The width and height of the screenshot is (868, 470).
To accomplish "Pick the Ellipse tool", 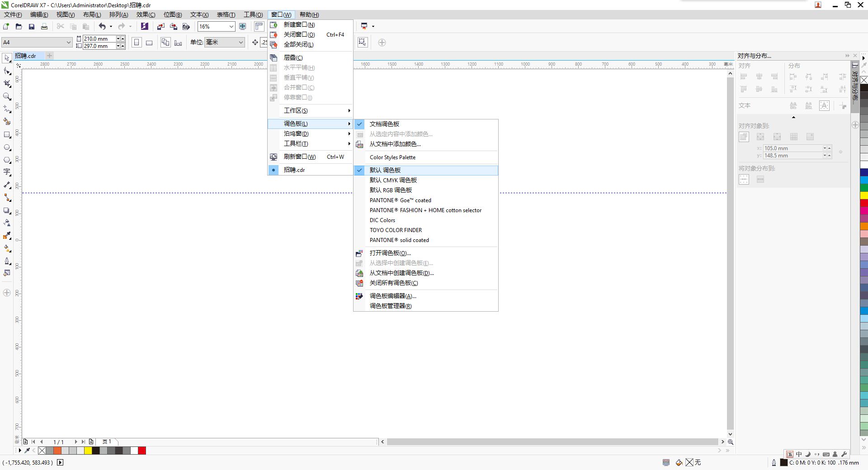I will (x=7, y=147).
